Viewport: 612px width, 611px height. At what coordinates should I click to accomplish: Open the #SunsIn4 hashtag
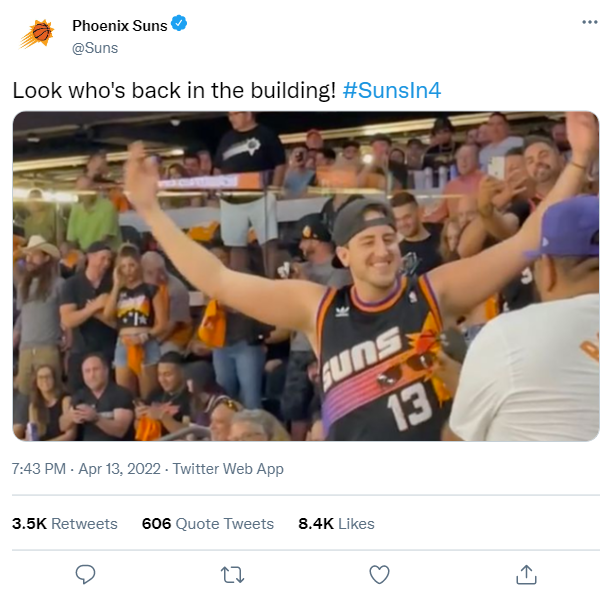click(392, 90)
